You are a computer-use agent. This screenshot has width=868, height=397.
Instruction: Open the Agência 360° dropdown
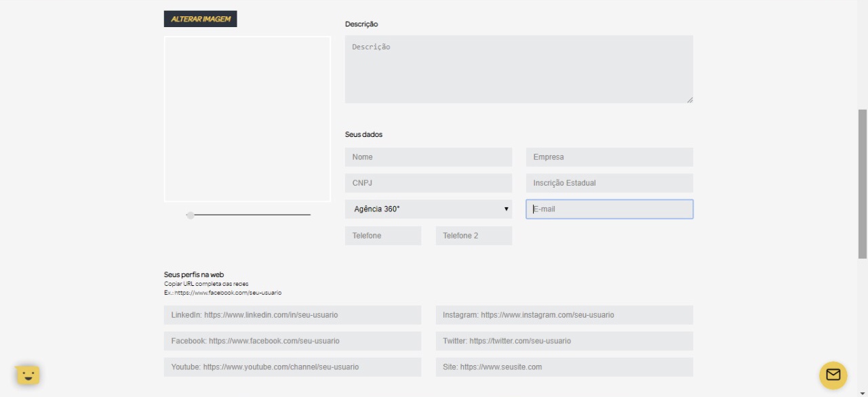point(428,209)
